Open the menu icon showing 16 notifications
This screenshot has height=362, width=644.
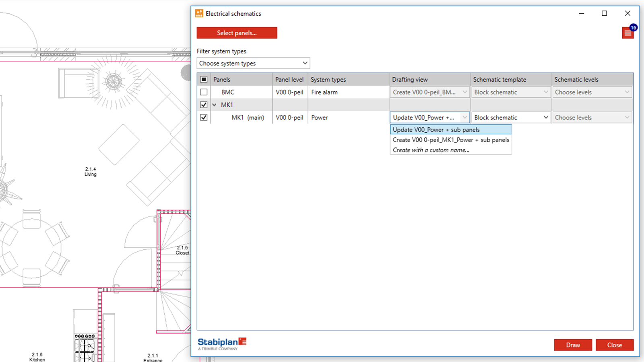click(x=628, y=33)
